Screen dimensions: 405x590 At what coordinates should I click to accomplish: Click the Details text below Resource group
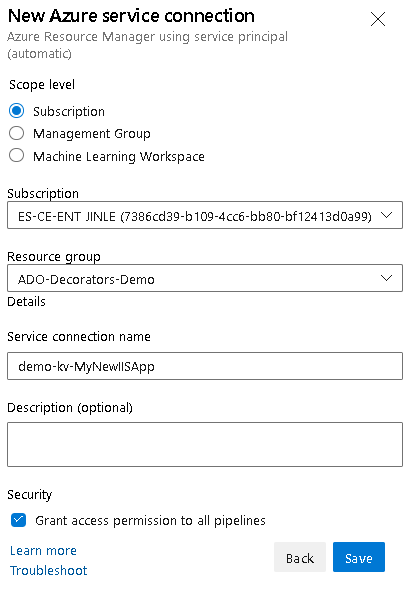tap(26, 302)
